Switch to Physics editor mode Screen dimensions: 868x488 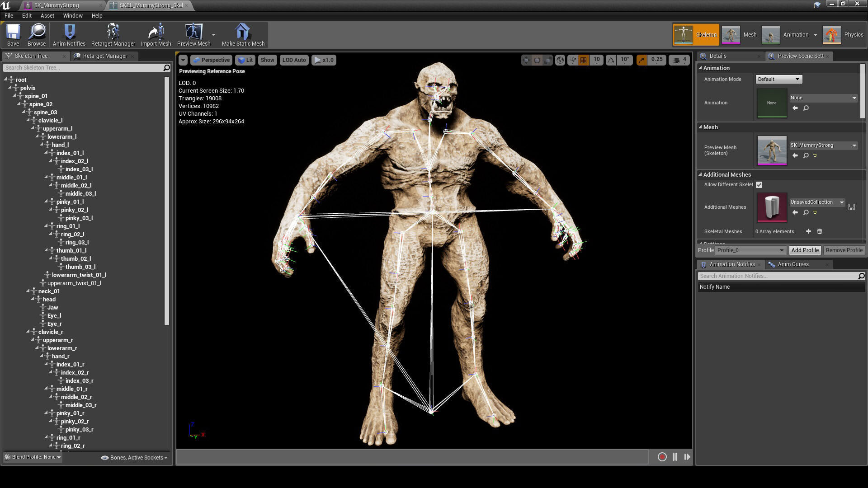pyautogui.click(x=844, y=35)
